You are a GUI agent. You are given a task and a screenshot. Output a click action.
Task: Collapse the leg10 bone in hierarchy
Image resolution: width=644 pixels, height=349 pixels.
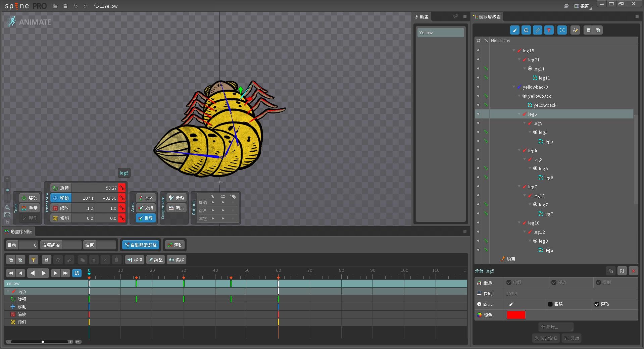[x=519, y=223]
